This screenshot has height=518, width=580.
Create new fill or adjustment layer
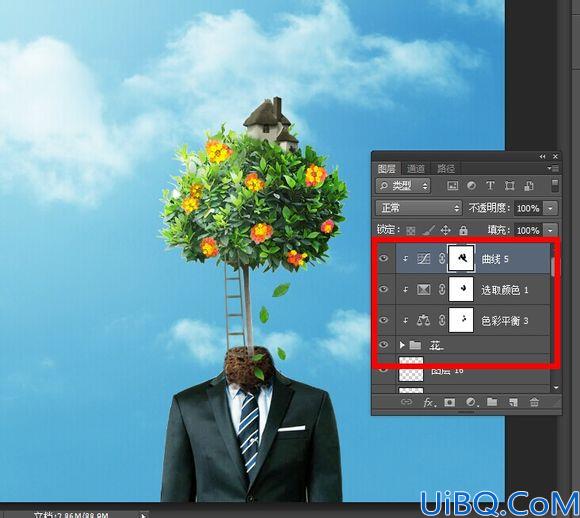click(471, 402)
